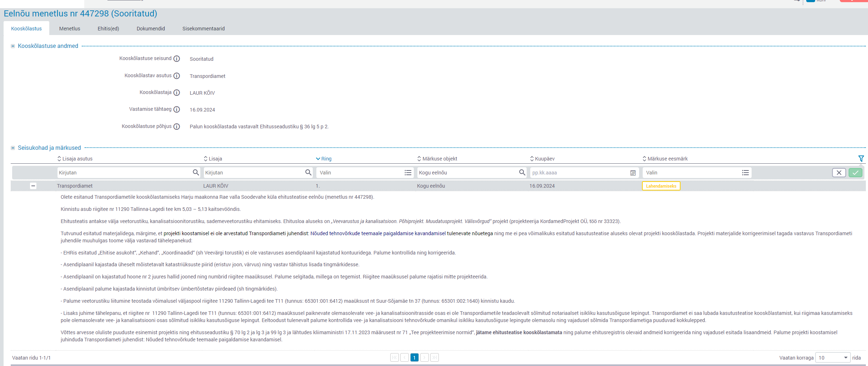Image resolution: width=868 pixels, height=366 pixels.
Task: Go to last page of results
Action: (x=435, y=357)
